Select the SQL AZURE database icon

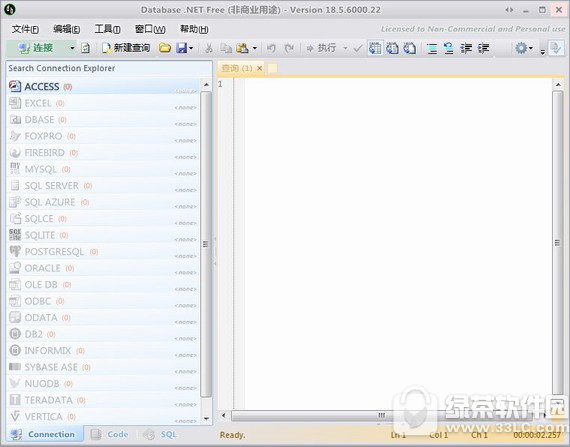(x=15, y=202)
